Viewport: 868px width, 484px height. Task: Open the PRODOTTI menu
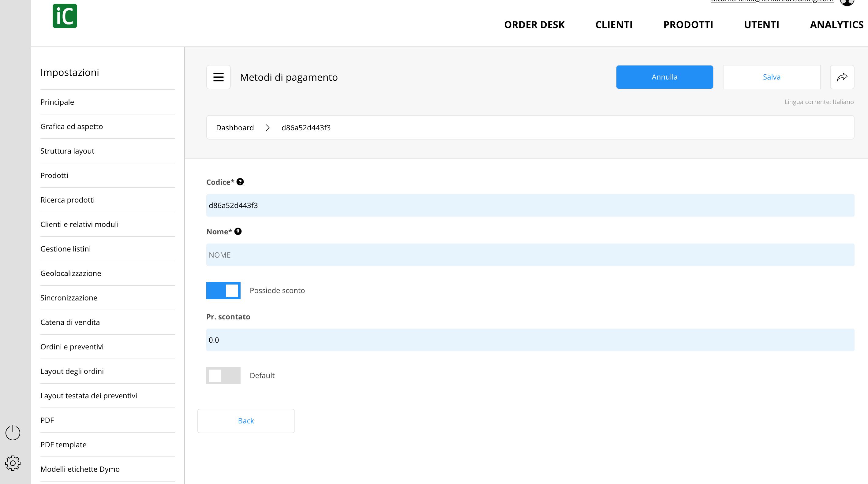pos(688,24)
